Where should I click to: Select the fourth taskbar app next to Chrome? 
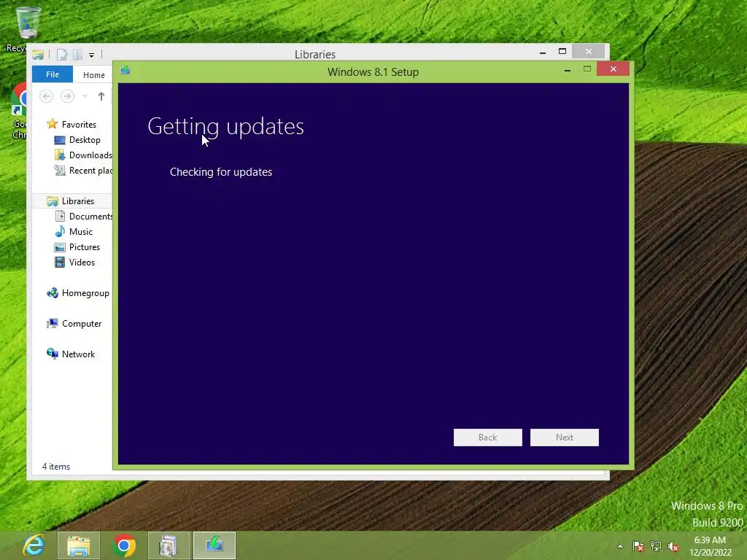(x=169, y=545)
